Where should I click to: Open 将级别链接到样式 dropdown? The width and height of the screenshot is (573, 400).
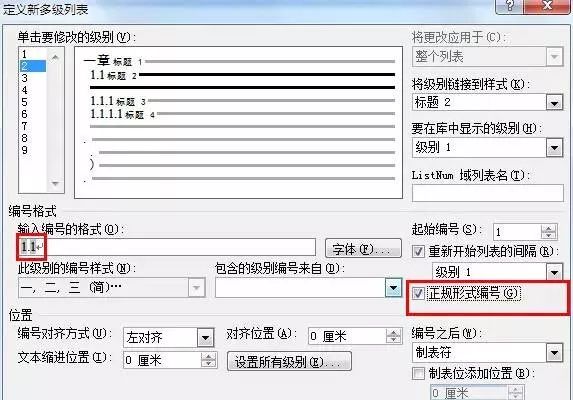(x=554, y=103)
